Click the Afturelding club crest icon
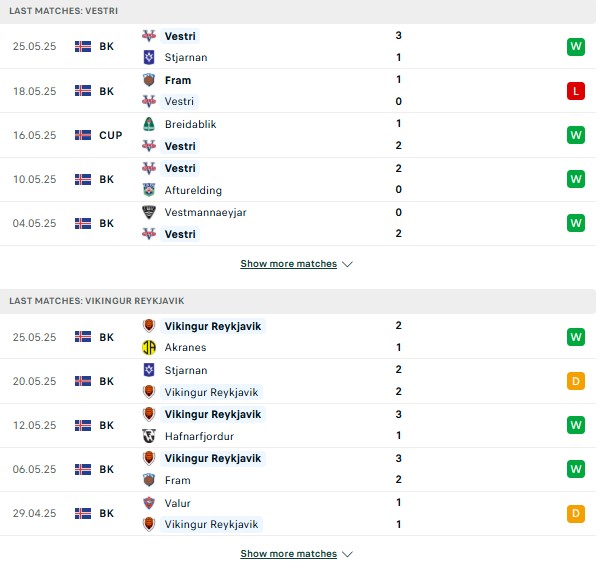 [149, 190]
